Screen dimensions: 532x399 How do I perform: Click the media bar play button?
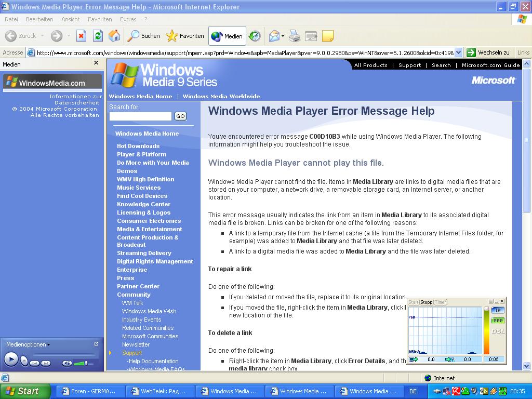11,359
